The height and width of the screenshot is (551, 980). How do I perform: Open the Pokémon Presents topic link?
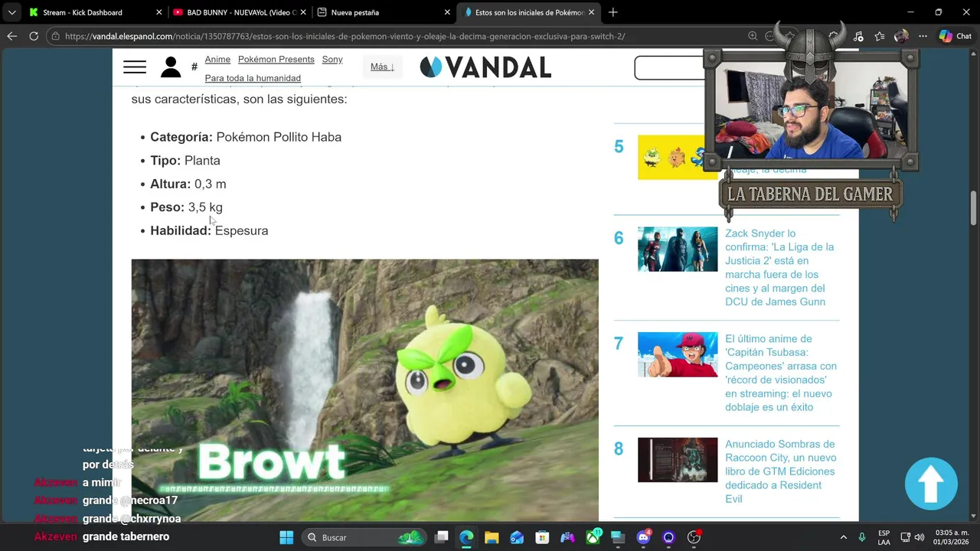click(276, 60)
